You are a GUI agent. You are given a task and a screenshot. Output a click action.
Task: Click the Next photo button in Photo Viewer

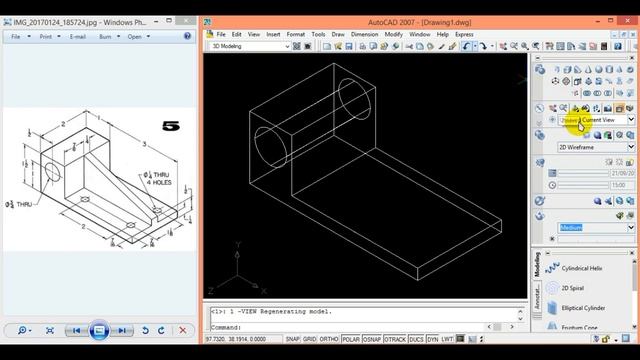coord(122,331)
